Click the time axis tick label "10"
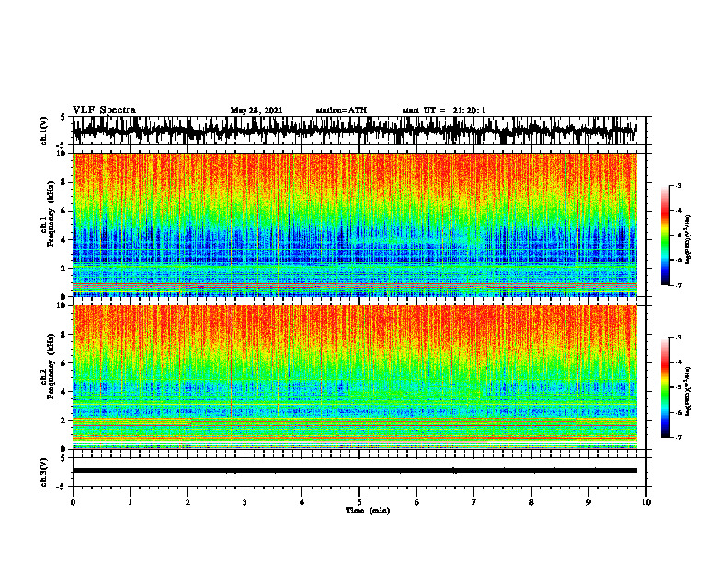 pyautogui.click(x=646, y=502)
